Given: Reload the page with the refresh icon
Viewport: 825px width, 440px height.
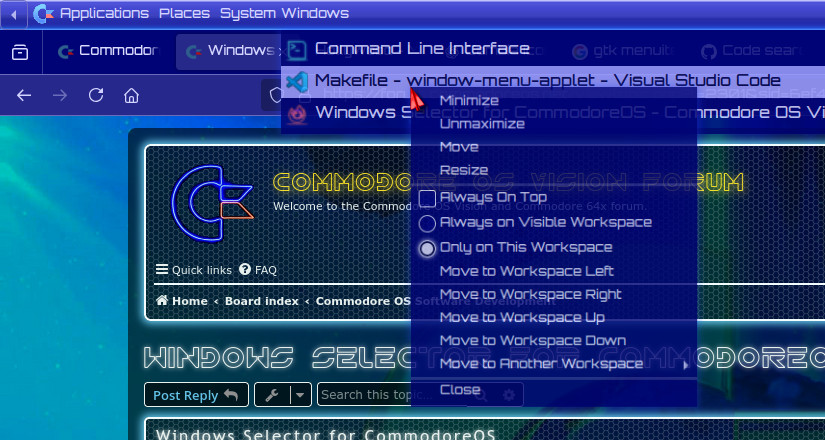Looking at the screenshot, I should pos(96,95).
